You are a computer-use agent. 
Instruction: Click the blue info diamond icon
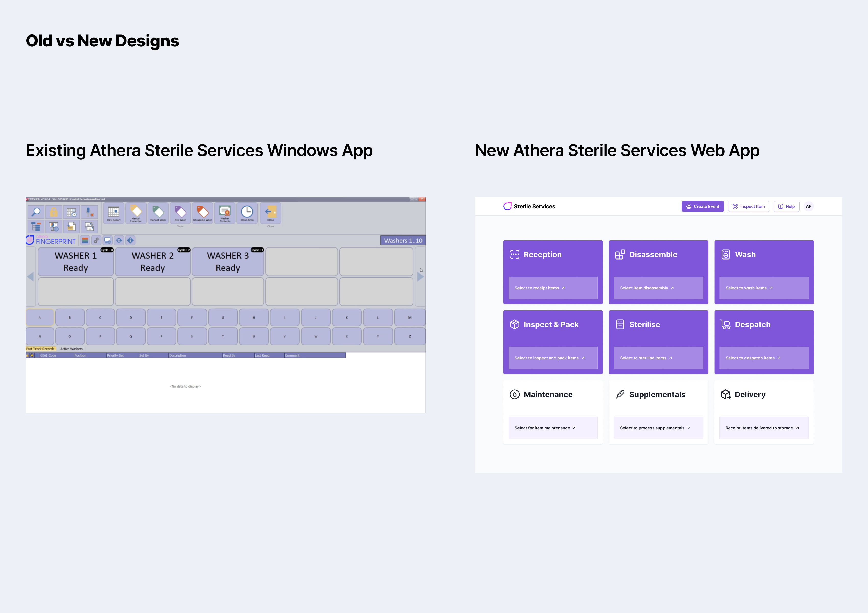tap(130, 241)
